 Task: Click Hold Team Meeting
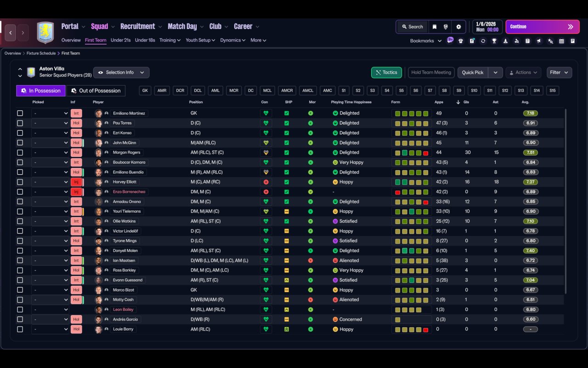tap(431, 72)
